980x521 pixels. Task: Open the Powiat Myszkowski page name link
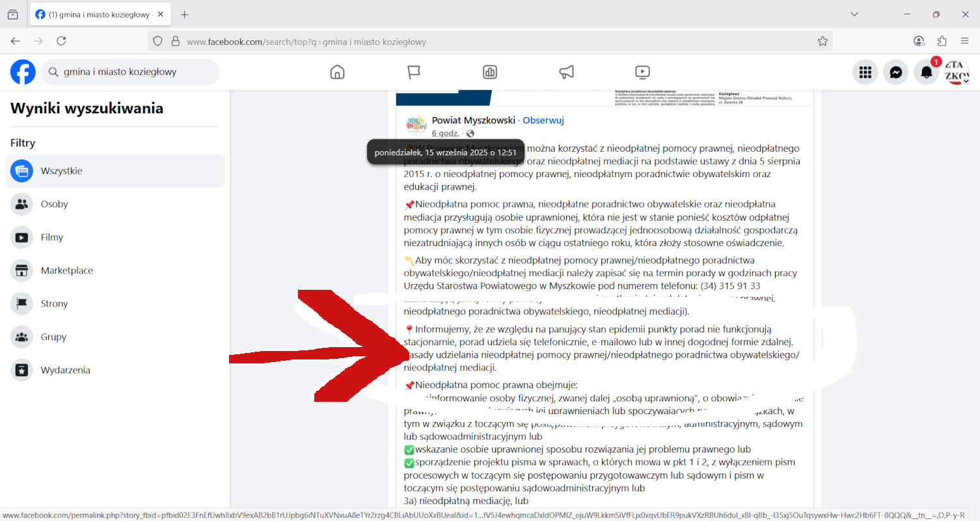(x=473, y=120)
